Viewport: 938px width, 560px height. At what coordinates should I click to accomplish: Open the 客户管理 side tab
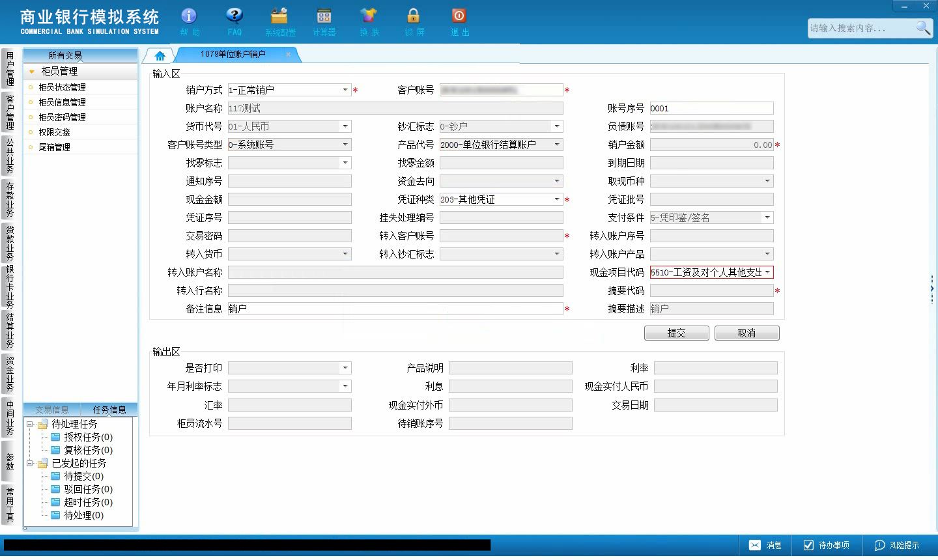coord(9,112)
